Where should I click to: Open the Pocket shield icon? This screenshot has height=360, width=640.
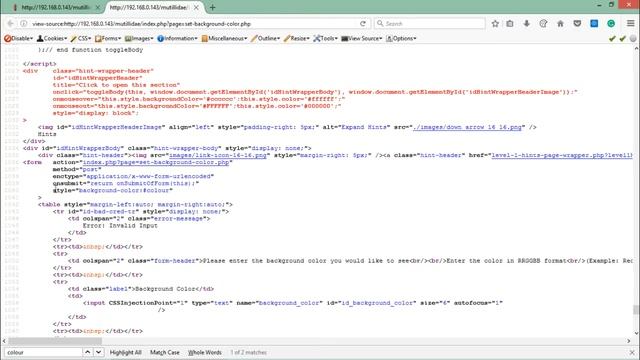(577, 24)
